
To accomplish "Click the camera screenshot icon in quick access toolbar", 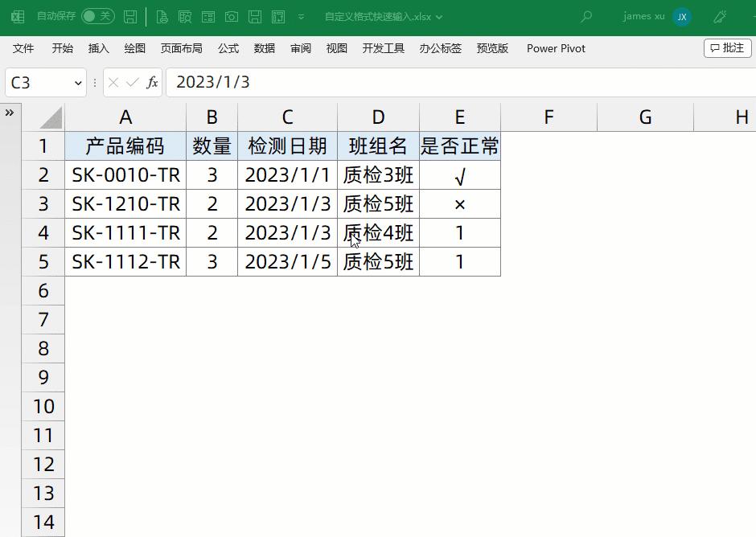I will click(x=231, y=16).
